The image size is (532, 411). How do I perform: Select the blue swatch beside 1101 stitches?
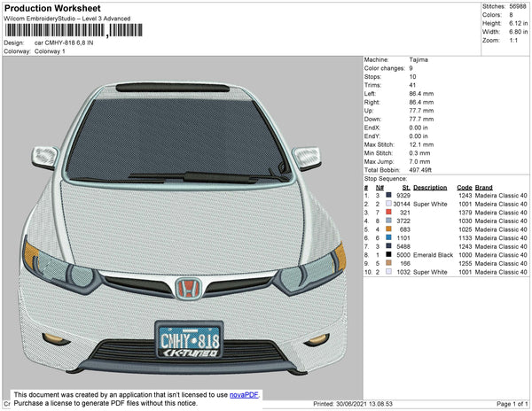pos(388,237)
